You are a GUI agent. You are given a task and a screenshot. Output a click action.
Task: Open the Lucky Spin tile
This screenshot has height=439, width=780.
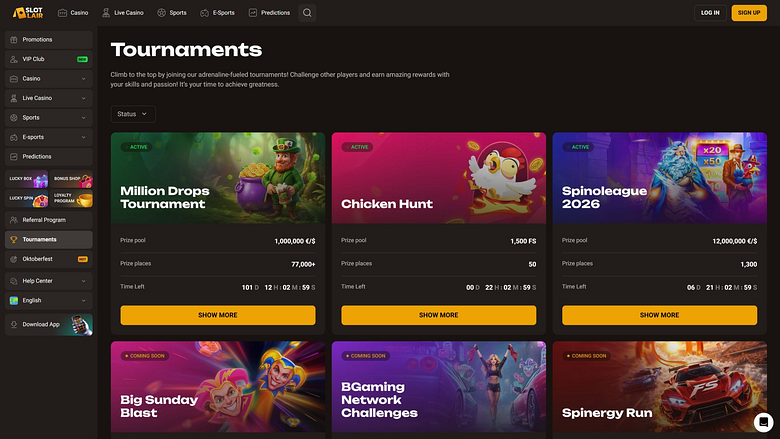[x=27, y=198]
